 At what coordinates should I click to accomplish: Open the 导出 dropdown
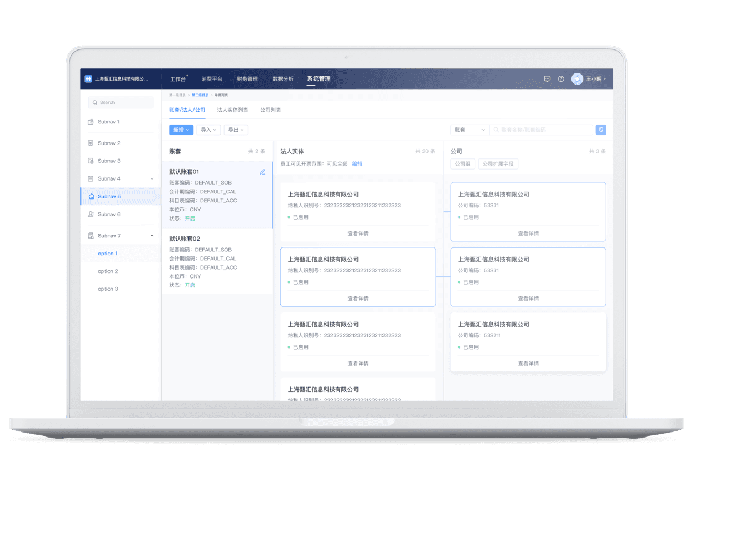(236, 130)
